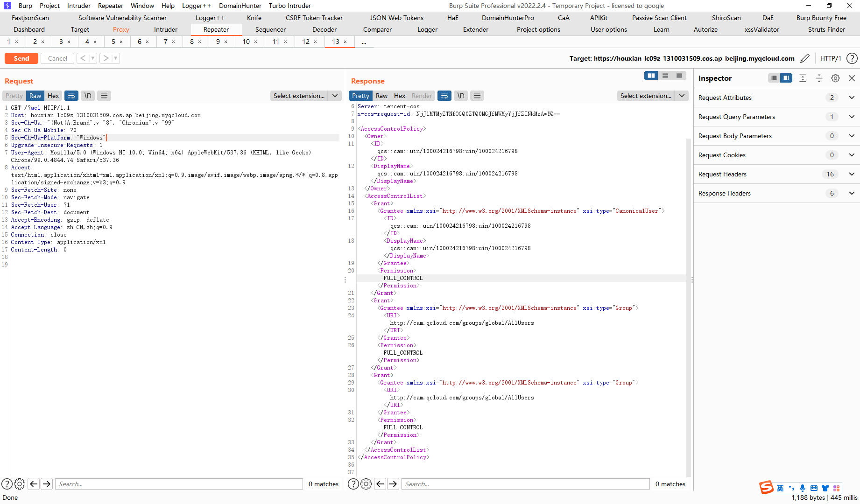This screenshot has height=504, width=860.
Task: Switch response view to Raw
Action: (x=381, y=96)
